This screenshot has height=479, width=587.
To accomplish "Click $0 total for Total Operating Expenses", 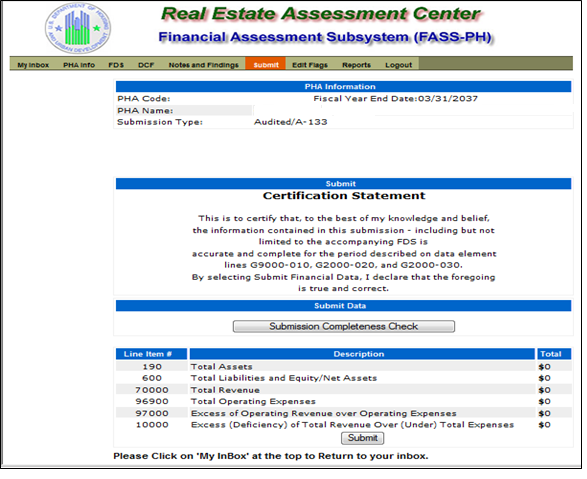I will (x=544, y=401).
